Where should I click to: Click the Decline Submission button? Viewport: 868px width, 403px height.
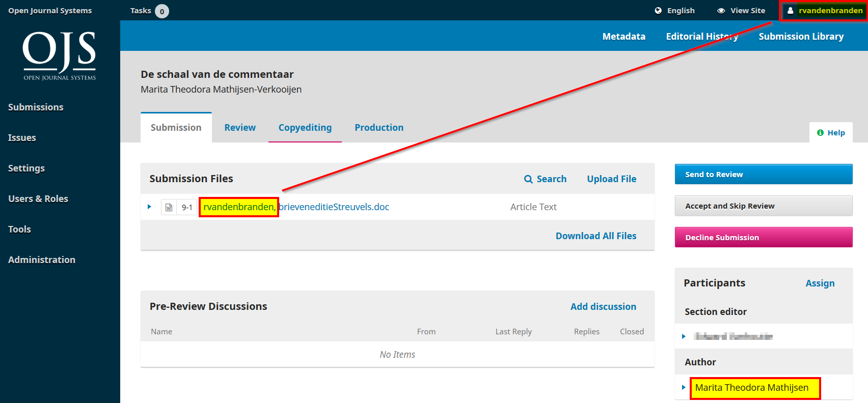click(x=764, y=237)
